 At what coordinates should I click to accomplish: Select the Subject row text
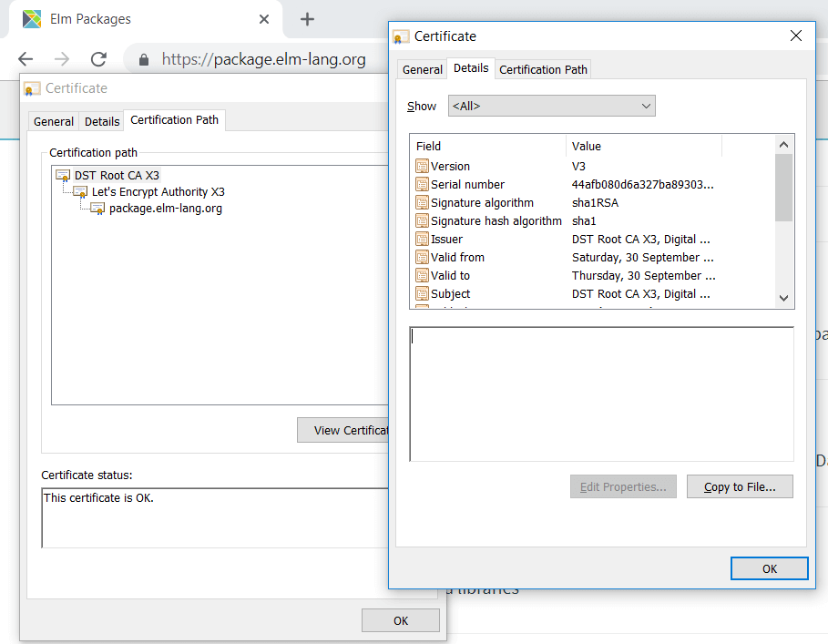point(450,293)
